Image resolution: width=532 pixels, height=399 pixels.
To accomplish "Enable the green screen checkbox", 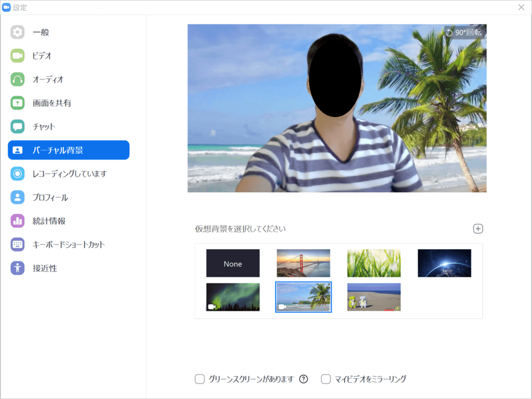I will click(x=200, y=379).
